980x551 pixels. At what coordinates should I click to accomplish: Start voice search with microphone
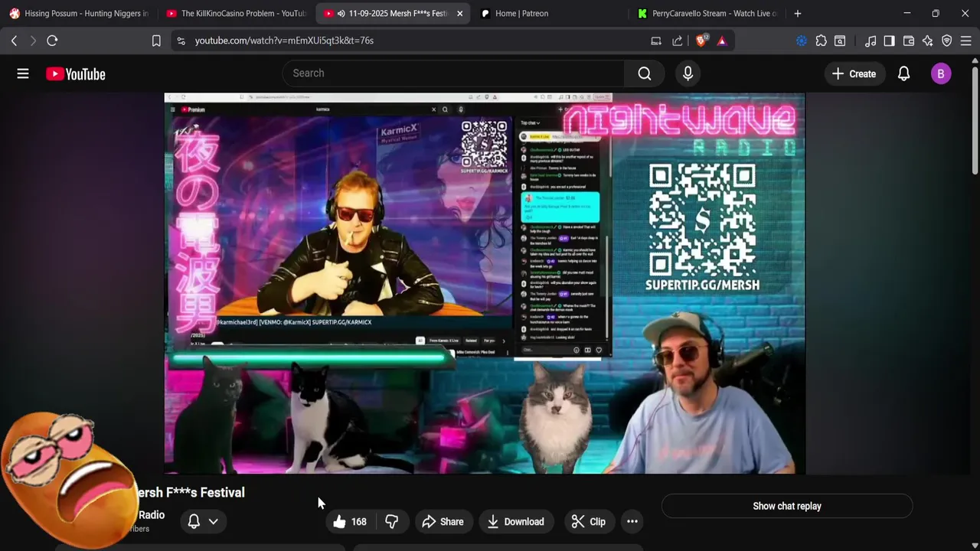click(688, 73)
